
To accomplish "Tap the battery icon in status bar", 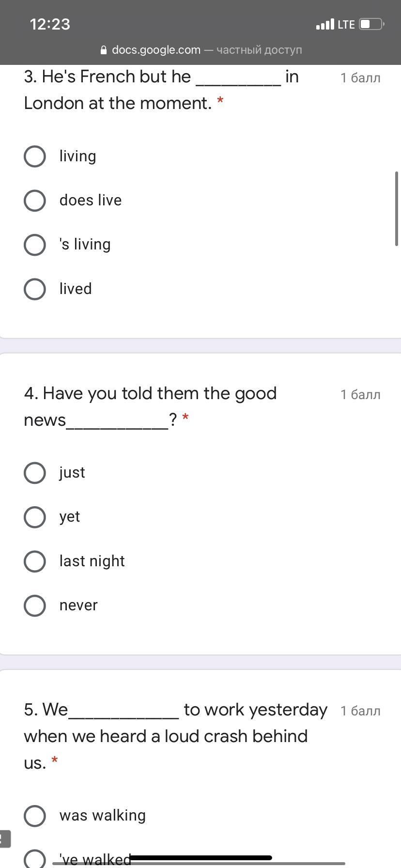I will click(371, 24).
